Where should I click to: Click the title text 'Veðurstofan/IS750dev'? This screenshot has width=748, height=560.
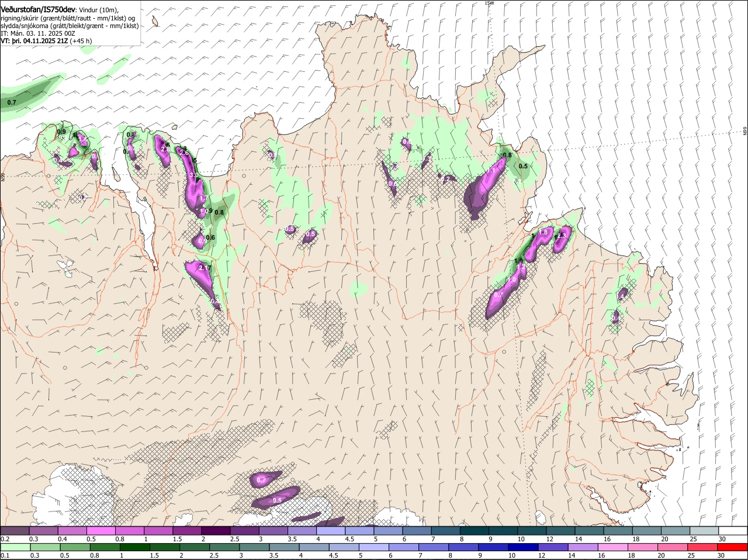tap(38, 10)
